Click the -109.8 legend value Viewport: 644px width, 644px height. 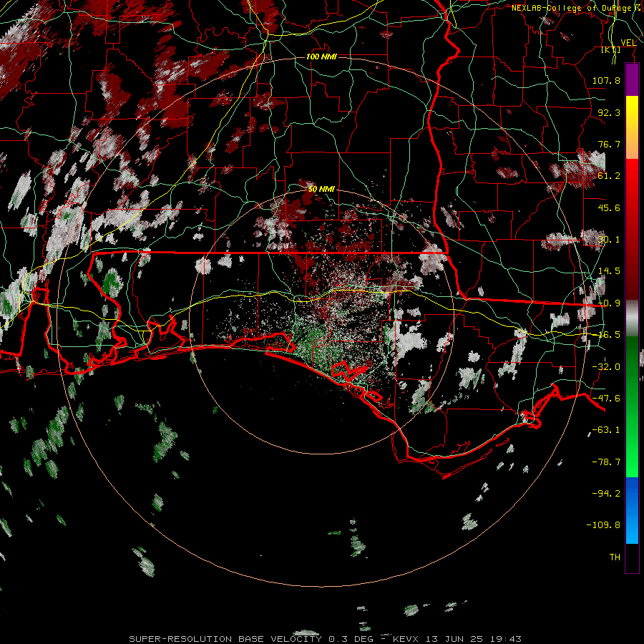coord(603,525)
